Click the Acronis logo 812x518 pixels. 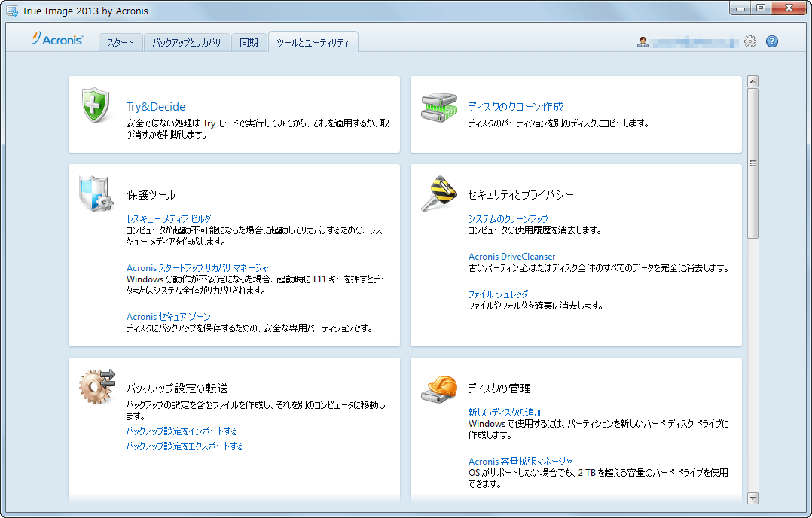coord(57,39)
